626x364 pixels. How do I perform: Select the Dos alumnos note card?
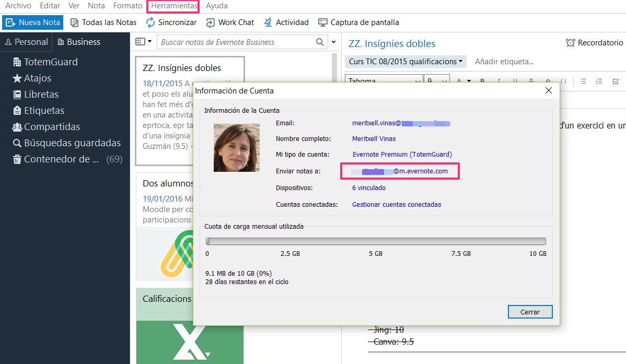tap(165, 226)
